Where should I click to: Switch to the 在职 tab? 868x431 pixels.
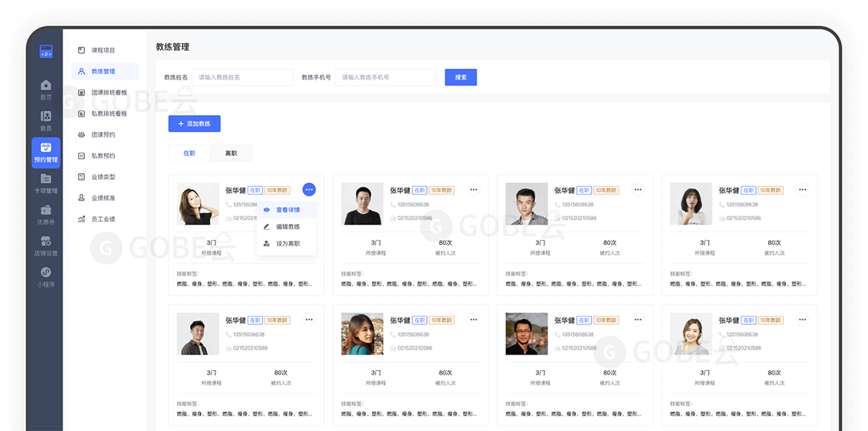click(x=189, y=153)
